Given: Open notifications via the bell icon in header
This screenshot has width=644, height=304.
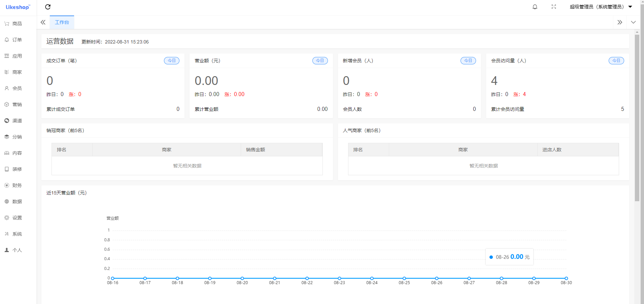Looking at the screenshot, I should pos(535,7).
